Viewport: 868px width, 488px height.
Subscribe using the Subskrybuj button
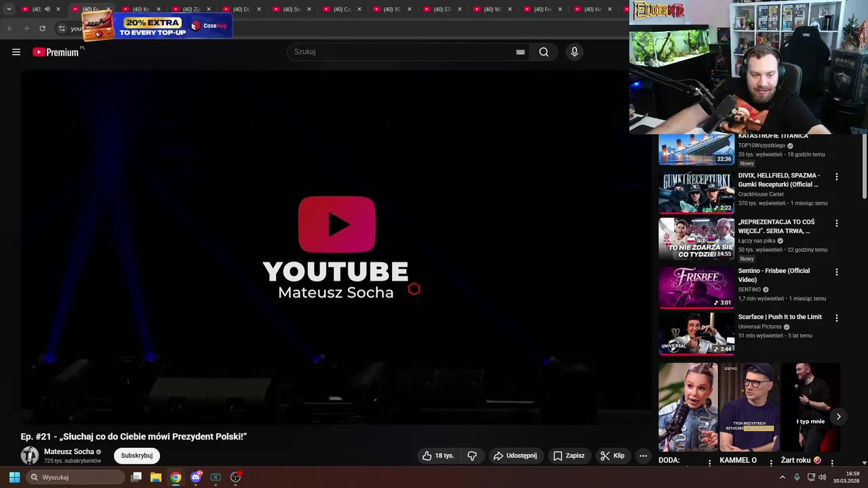pyautogui.click(x=137, y=455)
